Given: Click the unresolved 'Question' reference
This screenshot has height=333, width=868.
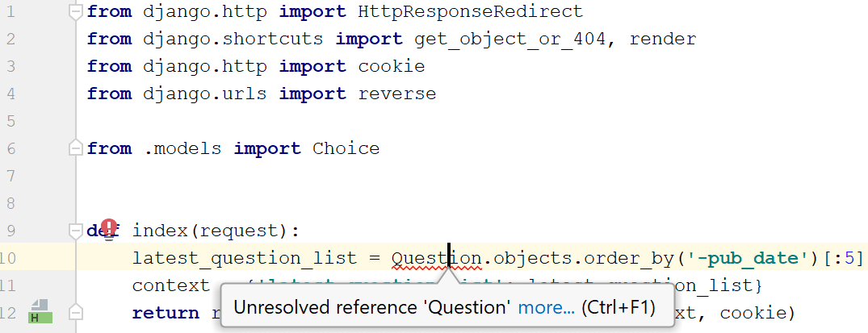Looking at the screenshot, I should coord(436,258).
